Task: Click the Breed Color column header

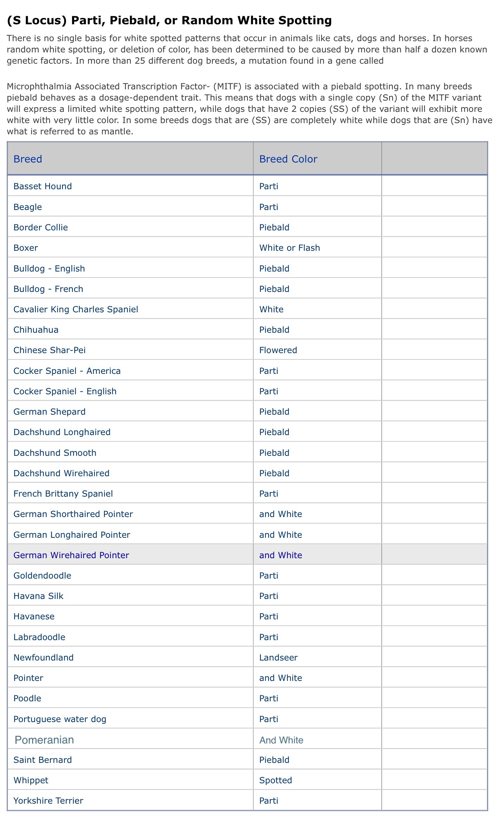Action: (x=288, y=159)
